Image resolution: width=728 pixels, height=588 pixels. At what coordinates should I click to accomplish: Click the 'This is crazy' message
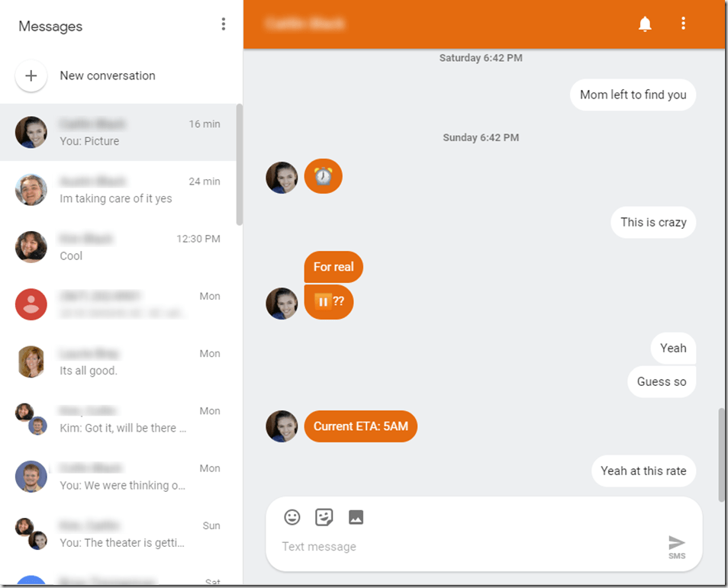pos(653,222)
